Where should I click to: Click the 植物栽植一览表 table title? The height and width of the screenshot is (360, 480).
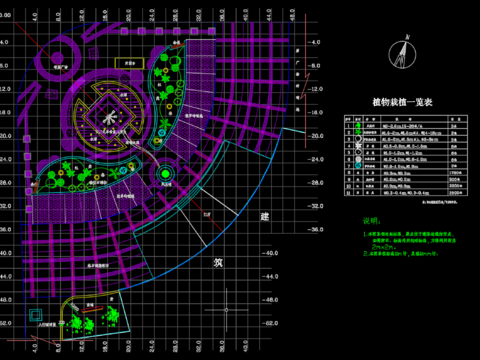[x=402, y=102]
